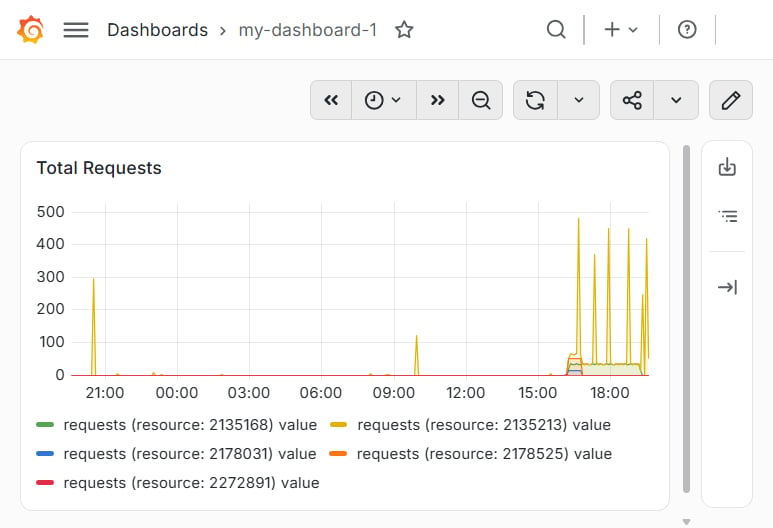Screen dimensions: 773x528
Task: Open the plus new-item dropdown
Action: 621,30
